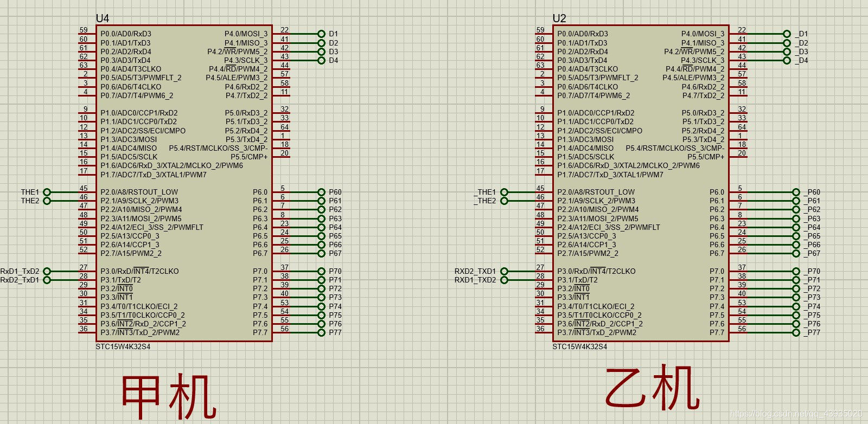Click the P62 terminal label

[335, 209]
